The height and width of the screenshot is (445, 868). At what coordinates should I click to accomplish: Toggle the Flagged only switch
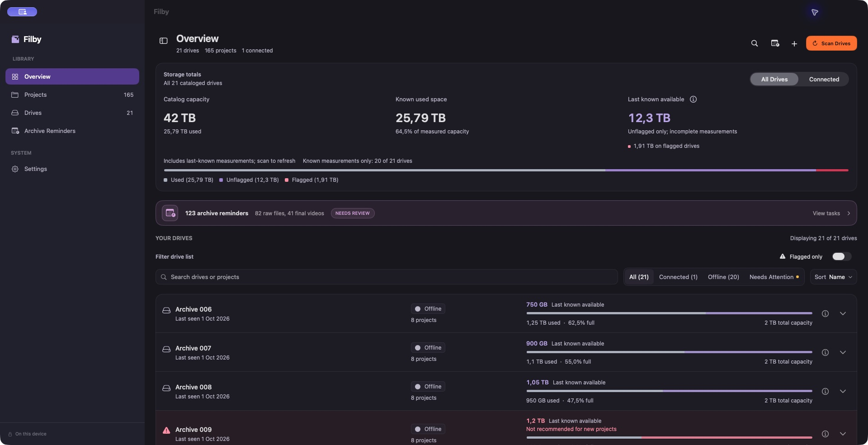pyautogui.click(x=841, y=256)
